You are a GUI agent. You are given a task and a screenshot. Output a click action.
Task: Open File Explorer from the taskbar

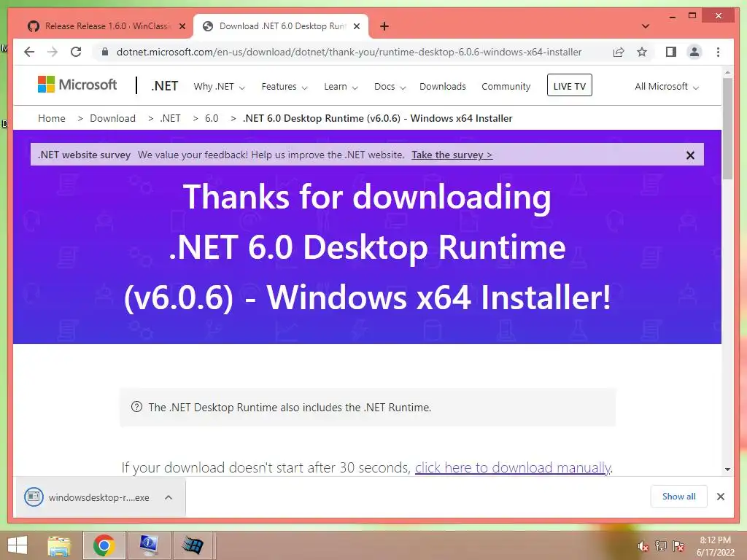pyautogui.click(x=59, y=545)
